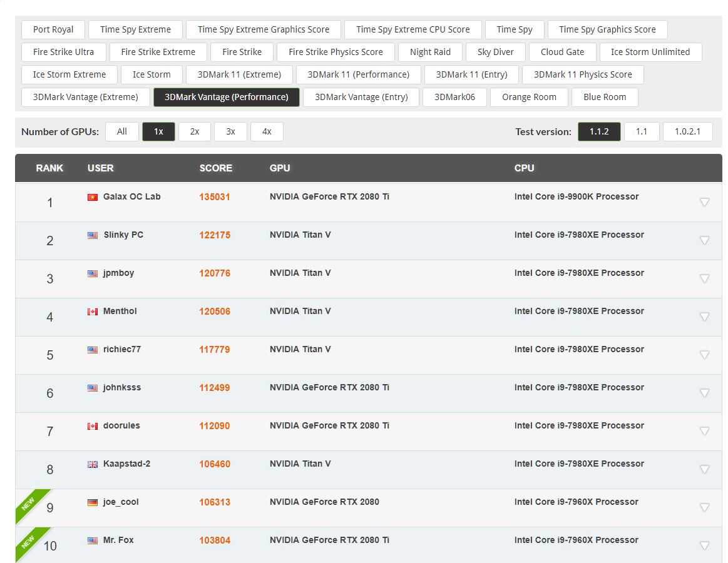The height and width of the screenshot is (563, 728).
Task: Select the Blue Room benchmark
Action: click(x=605, y=97)
